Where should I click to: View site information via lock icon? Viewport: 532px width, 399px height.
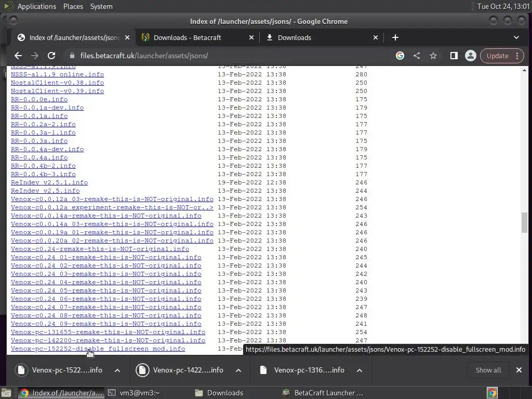tap(72, 56)
